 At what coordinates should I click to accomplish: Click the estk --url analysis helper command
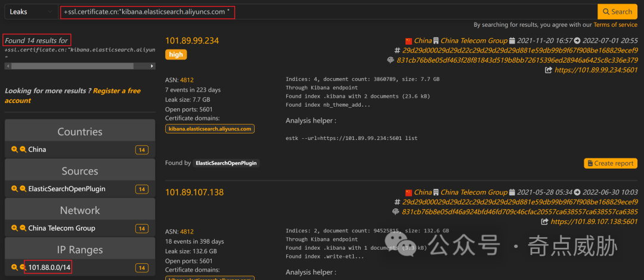coord(352,138)
